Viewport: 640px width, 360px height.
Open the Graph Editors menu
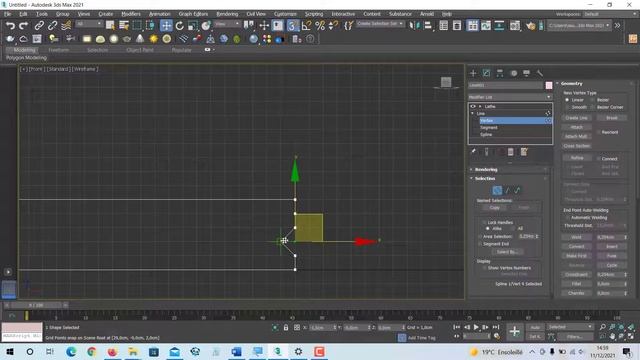point(193,14)
